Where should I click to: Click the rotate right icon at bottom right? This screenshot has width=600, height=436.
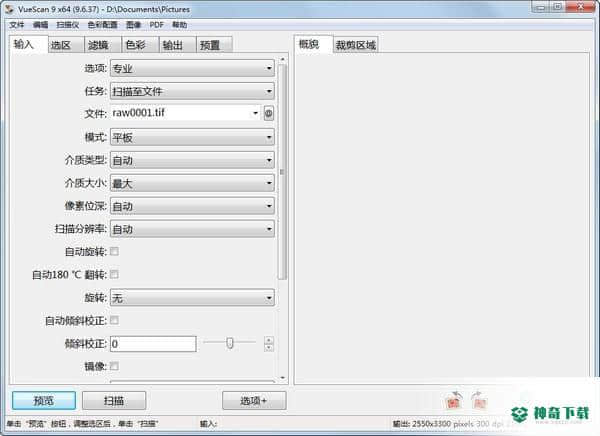pos(479,400)
